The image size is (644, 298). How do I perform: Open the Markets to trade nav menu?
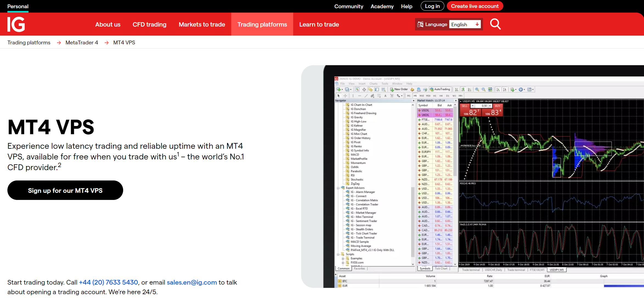pos(202,24)
